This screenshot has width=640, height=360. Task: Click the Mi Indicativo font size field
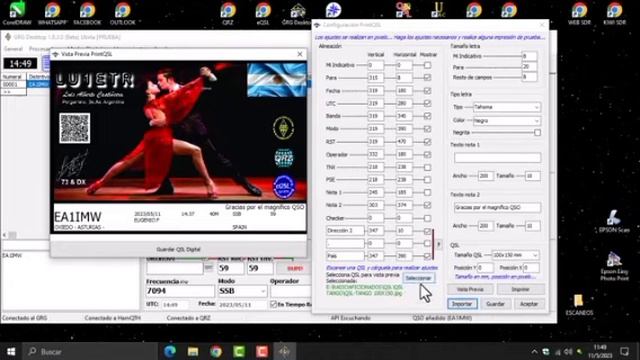(x=529, y=56)
